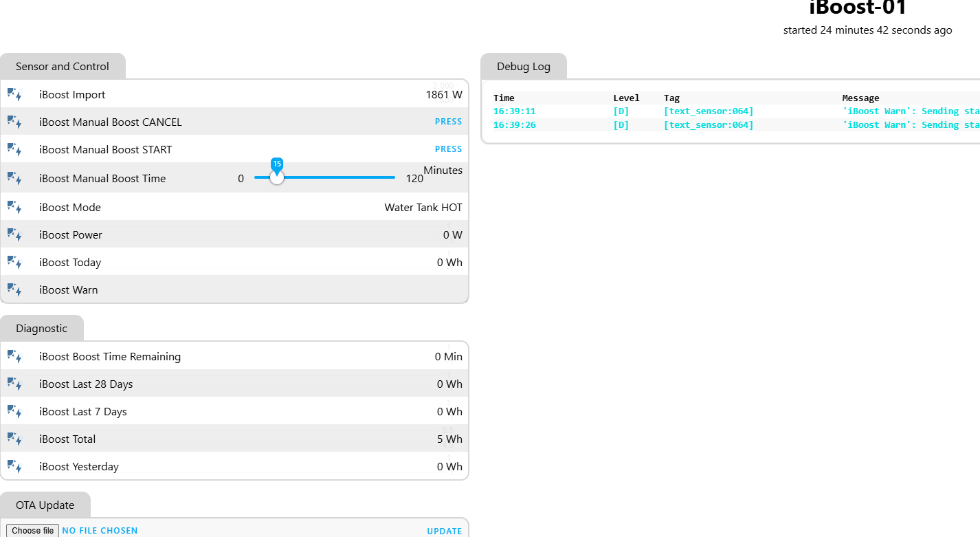
Task: Click the icon beside iBoost Manual Boost Time
Action: tap(14, 178)
